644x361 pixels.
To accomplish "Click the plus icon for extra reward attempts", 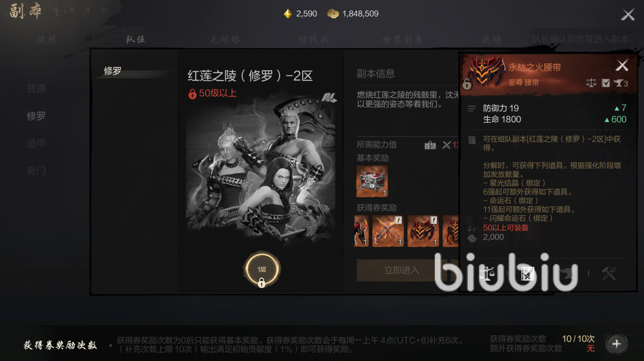I will click(616, 344).
